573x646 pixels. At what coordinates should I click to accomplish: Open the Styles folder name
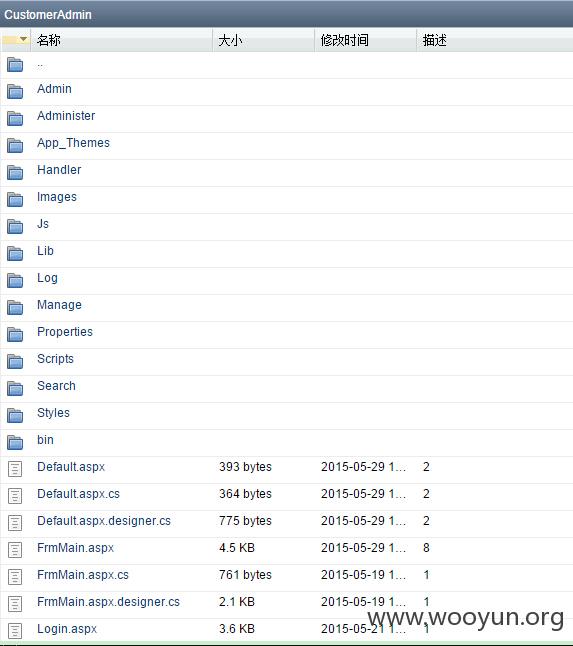pyautogui.click(x=53, y=413)
